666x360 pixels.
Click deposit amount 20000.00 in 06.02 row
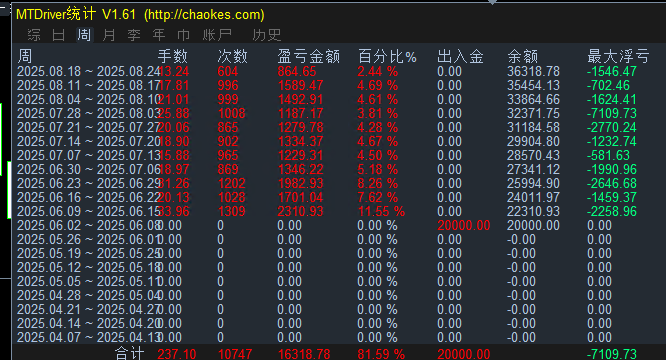point(464,225)
